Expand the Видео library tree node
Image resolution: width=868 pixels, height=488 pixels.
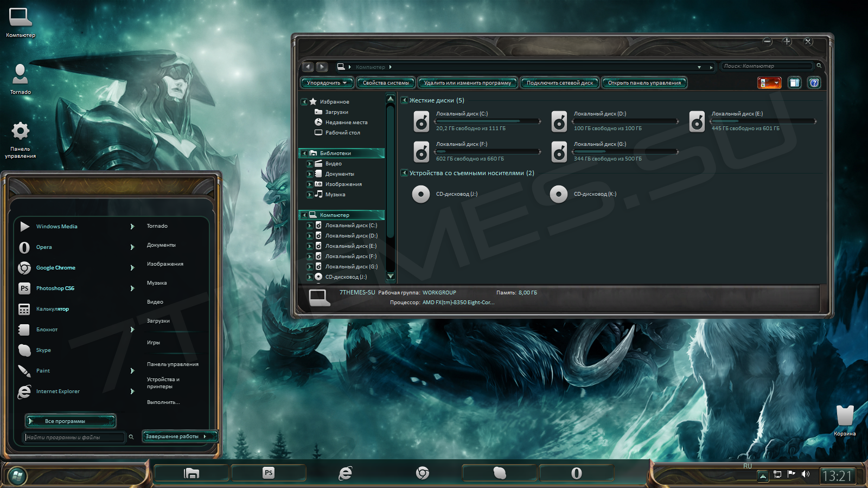[309, 164]
